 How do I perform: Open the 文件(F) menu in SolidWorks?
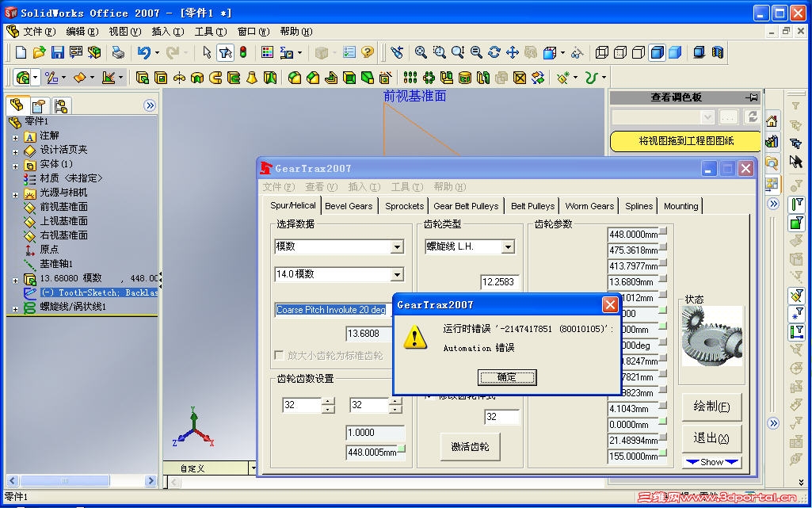39,32
